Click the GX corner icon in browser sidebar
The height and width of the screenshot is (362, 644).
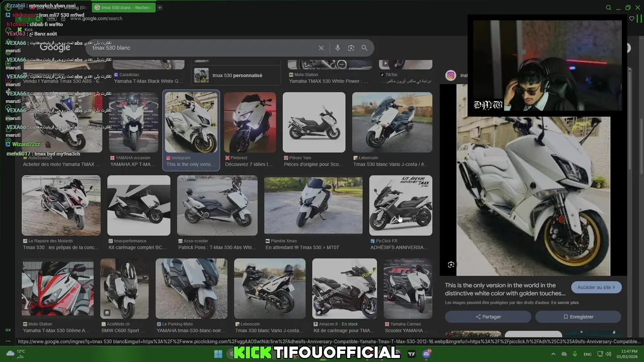(x=8, y=330)
